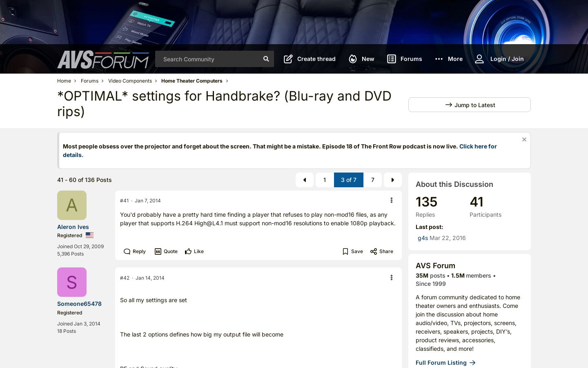Viewport: 588px width, 368px height.
Task: Click post #42 number link
Action: point(125,278)
